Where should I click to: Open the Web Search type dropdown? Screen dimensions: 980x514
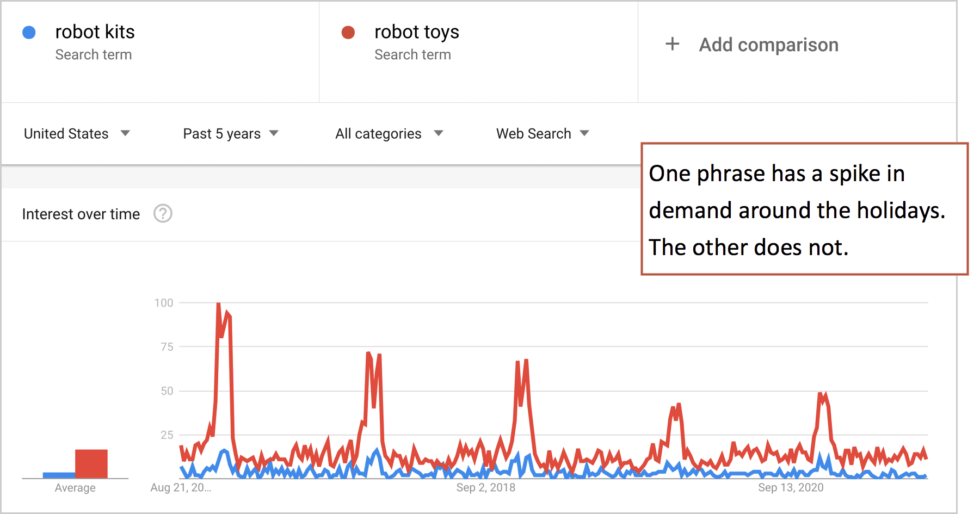[543, 134]
